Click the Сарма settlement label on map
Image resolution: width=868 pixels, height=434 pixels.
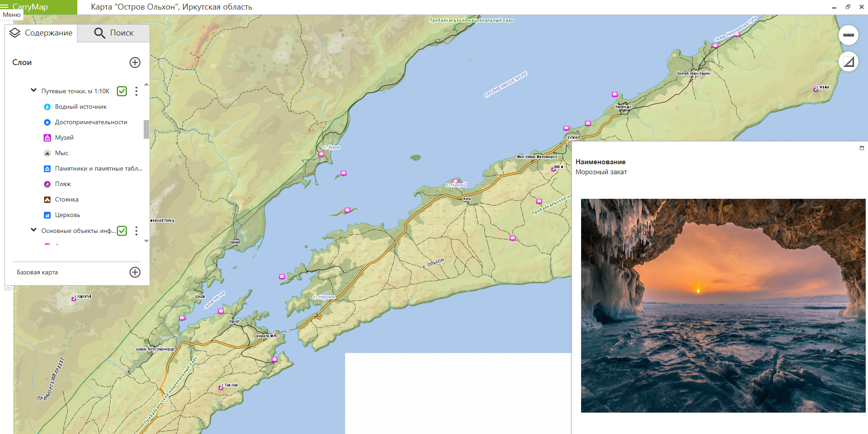(x=234, y=242)
